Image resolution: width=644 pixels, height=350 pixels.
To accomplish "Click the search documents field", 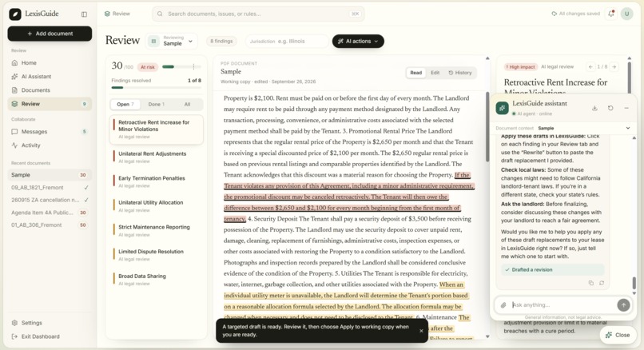I will (258, 14).
